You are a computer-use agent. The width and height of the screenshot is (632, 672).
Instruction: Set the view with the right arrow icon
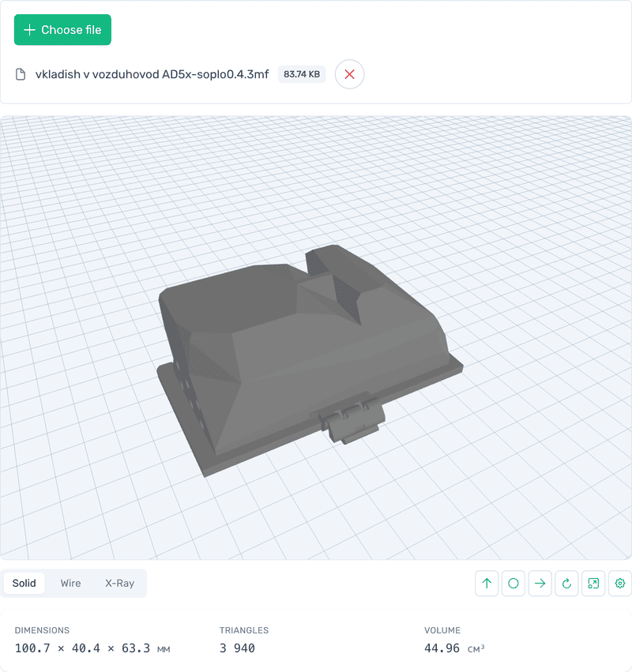[540, 583]
